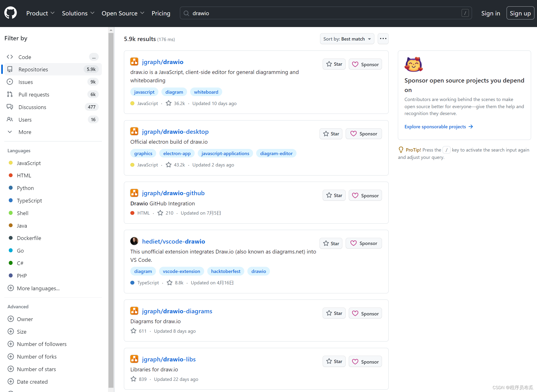Open the Sort by Best match dropdown

(347, 39)
